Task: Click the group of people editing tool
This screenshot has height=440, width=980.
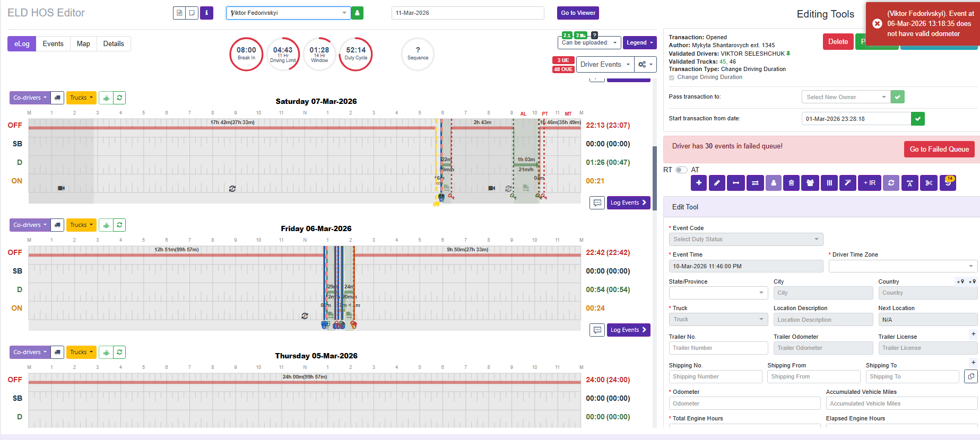Action: [810, 183]
